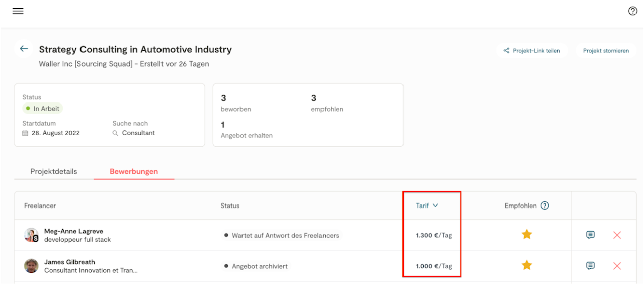Click Projekt-Link teilen button

click(532, 51)
